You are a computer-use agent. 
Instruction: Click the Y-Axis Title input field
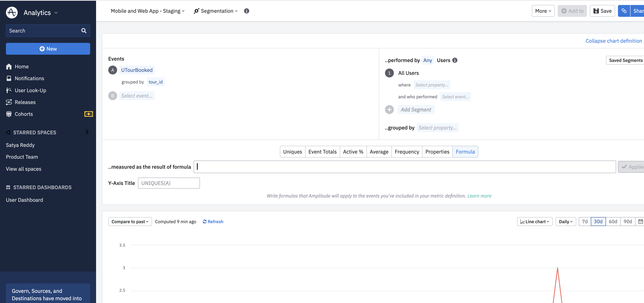coord(169,183)
